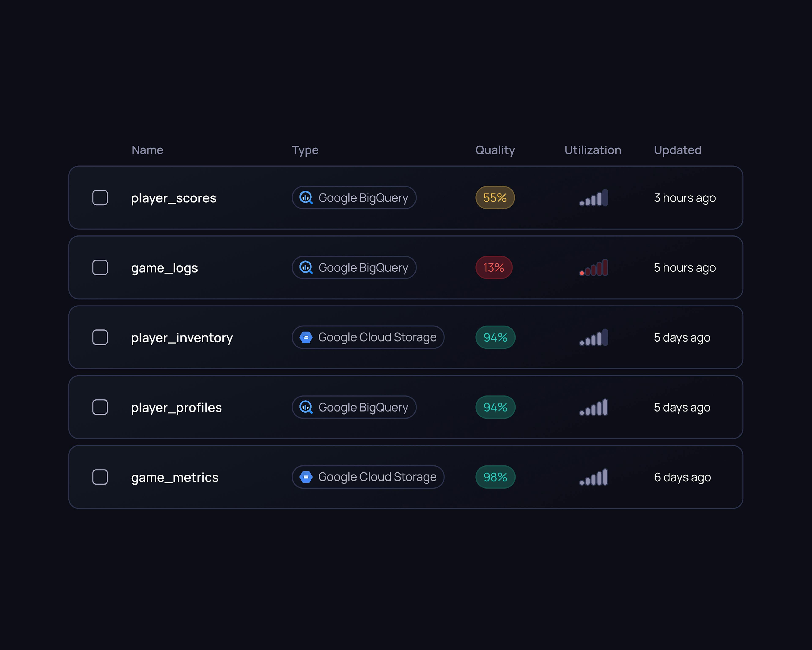Click BigQuery icon in game_logs row
Screen dimensions: 812x650
pyautogui.click(x=306, y=267)
